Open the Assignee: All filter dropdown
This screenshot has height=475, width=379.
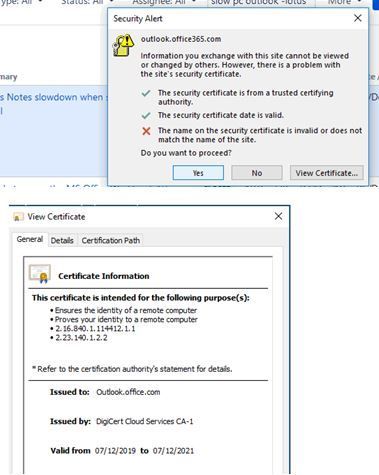pos(164,2)
